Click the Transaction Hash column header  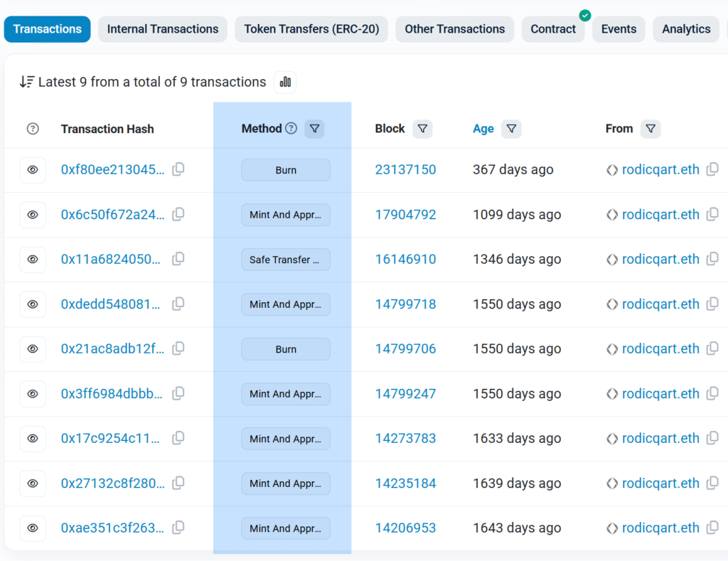107,129
